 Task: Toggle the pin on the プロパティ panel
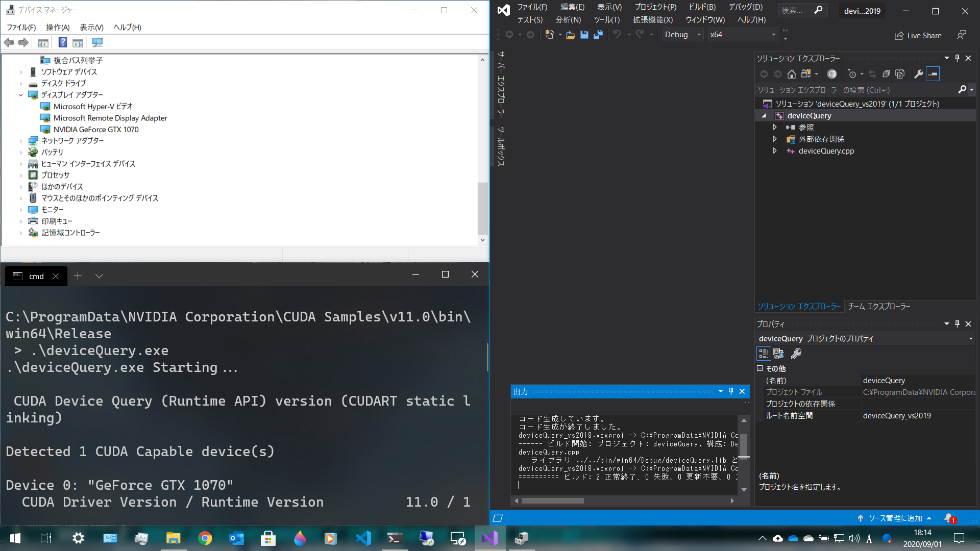click(x=957, y=323)
